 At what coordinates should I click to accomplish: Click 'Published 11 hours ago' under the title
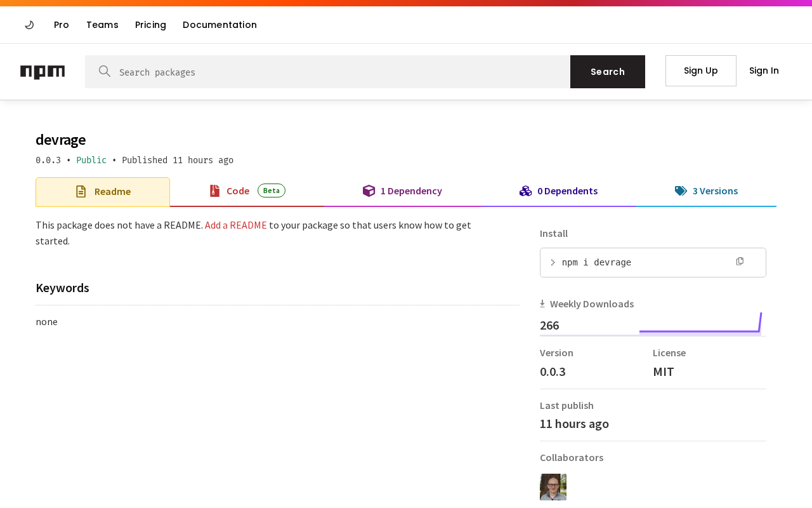(x=178, y=160)
